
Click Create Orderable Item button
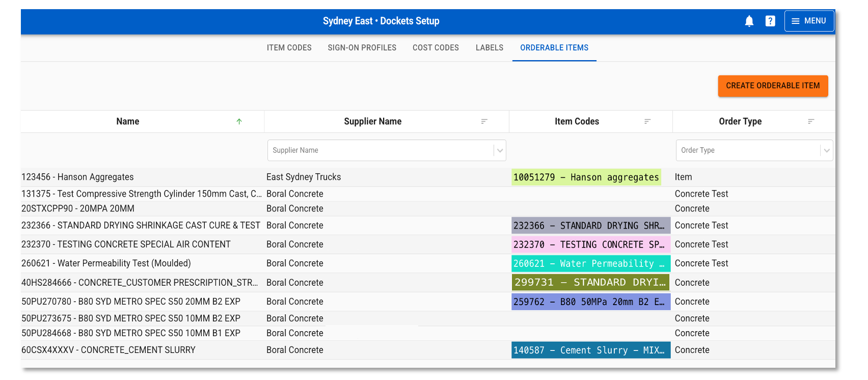coord(772,86)
